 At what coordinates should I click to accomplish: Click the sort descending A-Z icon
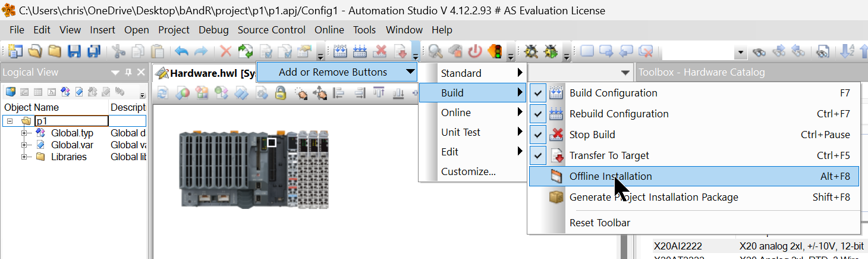(847, 51)
